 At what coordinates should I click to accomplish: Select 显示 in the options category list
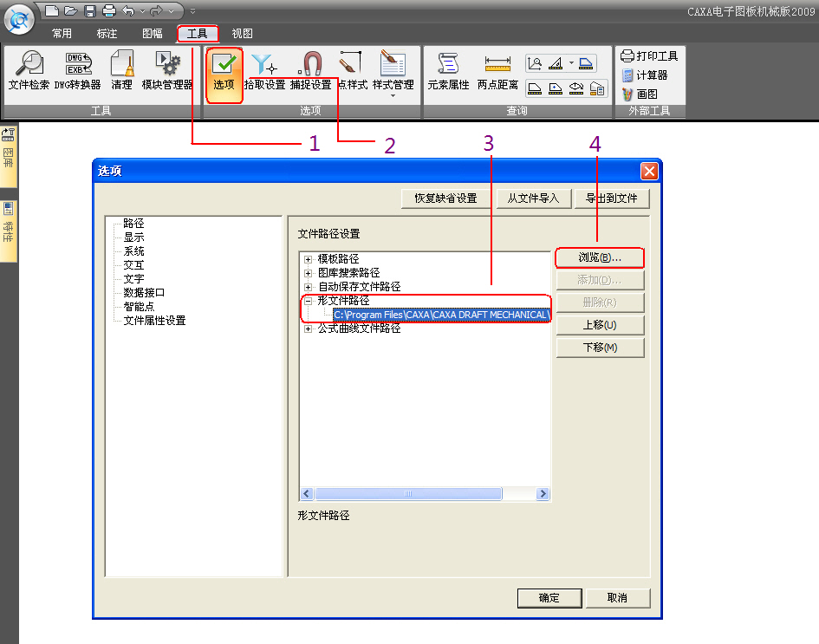[x=133, y=237]
